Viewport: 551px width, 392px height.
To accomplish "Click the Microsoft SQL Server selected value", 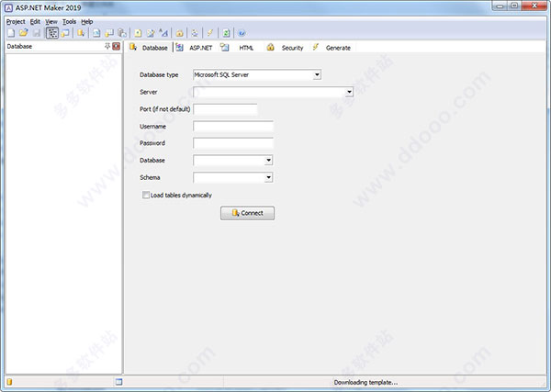I will click(x=221, y=74).
